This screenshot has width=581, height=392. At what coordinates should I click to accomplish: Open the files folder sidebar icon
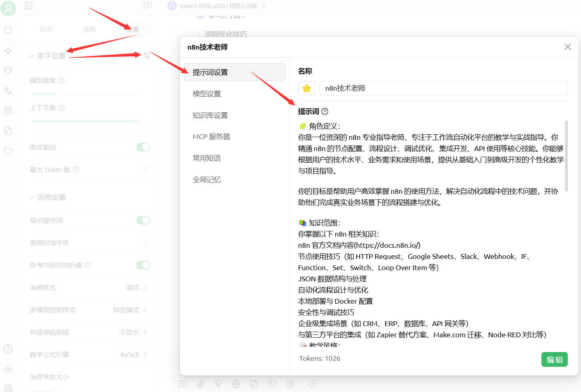(x=8, y=151)
